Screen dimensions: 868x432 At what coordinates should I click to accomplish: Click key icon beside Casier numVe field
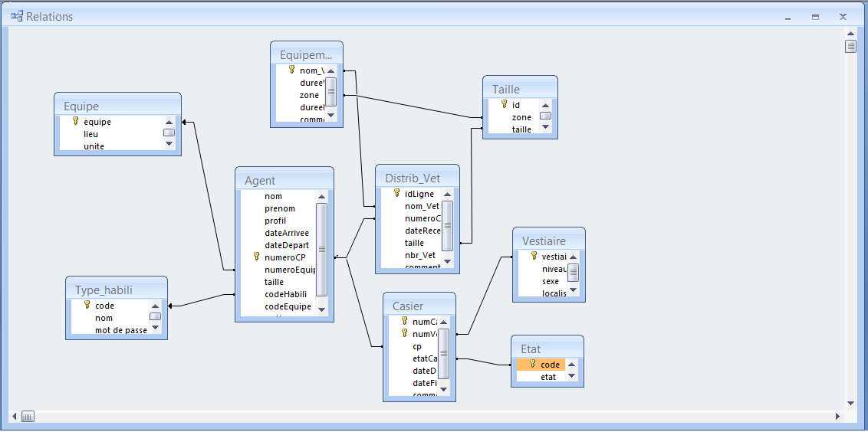tap(405, 333)
